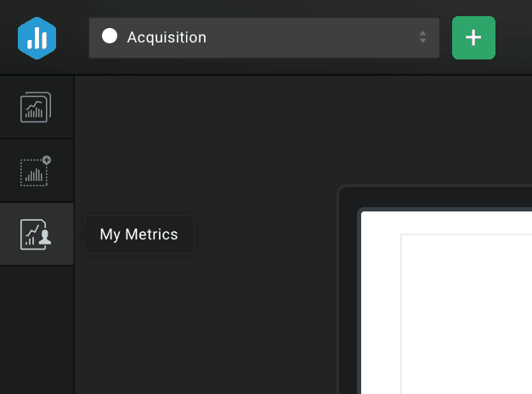The width and height of the screenshot is (532, 394).
Task: Click the empty sidebar area below My Metrics
Action: (36, 331)
